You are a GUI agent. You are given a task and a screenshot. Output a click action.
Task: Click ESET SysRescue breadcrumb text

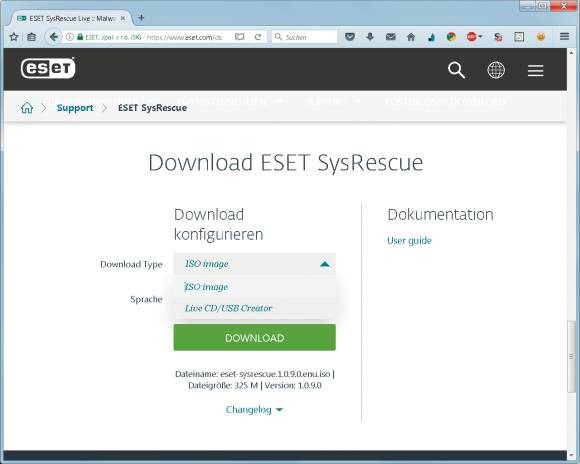tap(152, 108)
